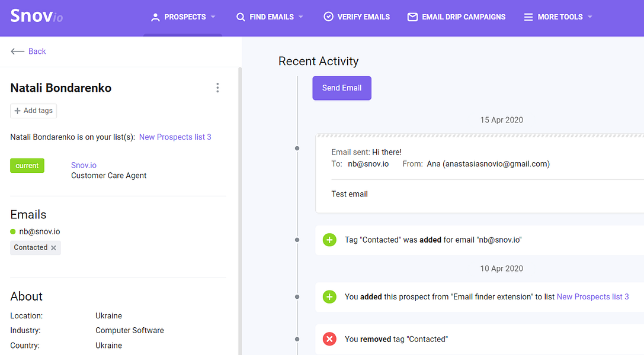Click the green current status badge
644x355 pixels.
click(x=27, y=166)
